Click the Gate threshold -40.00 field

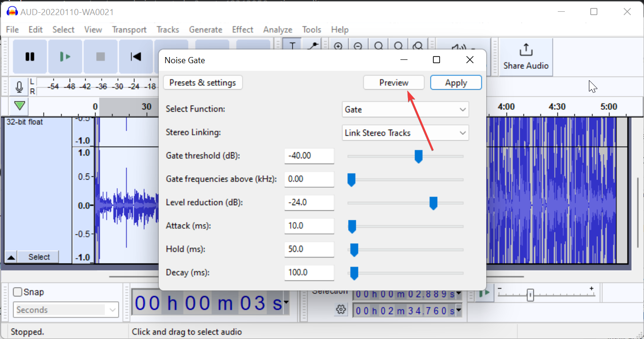pyautogui.click(x=309, y=156)
